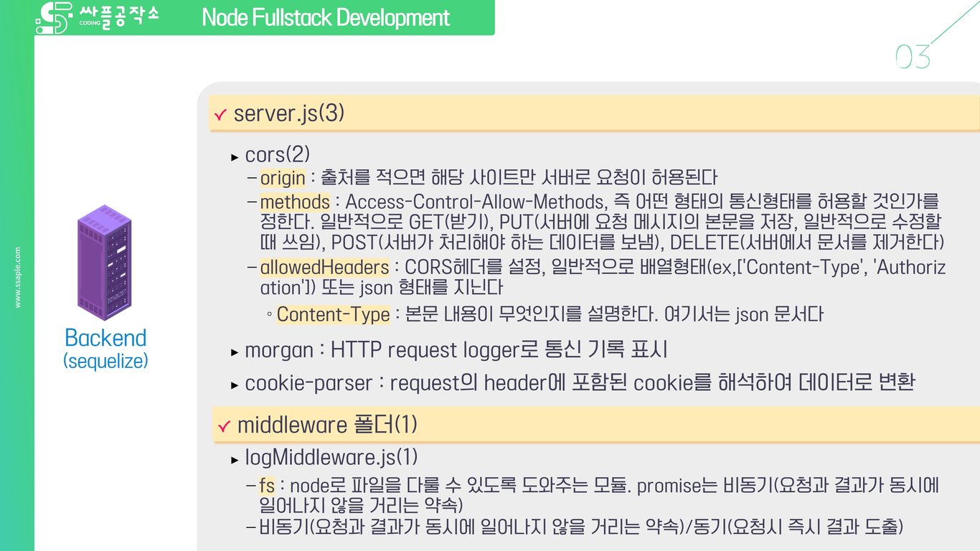Select the circle bullet before Content-Type

point(268,314)
